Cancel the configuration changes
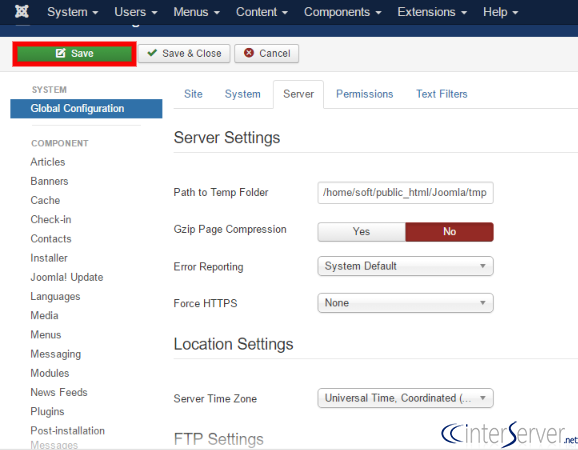 [267, 53]
